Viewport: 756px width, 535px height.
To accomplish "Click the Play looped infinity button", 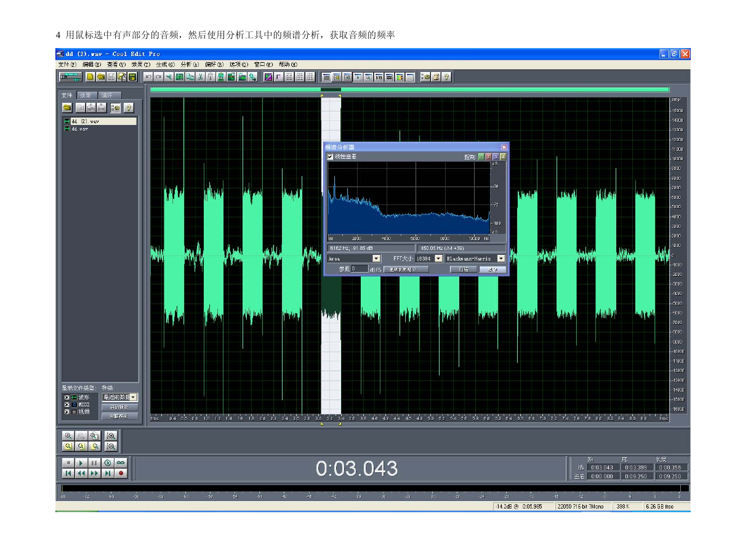I will (x=121, y=463).
